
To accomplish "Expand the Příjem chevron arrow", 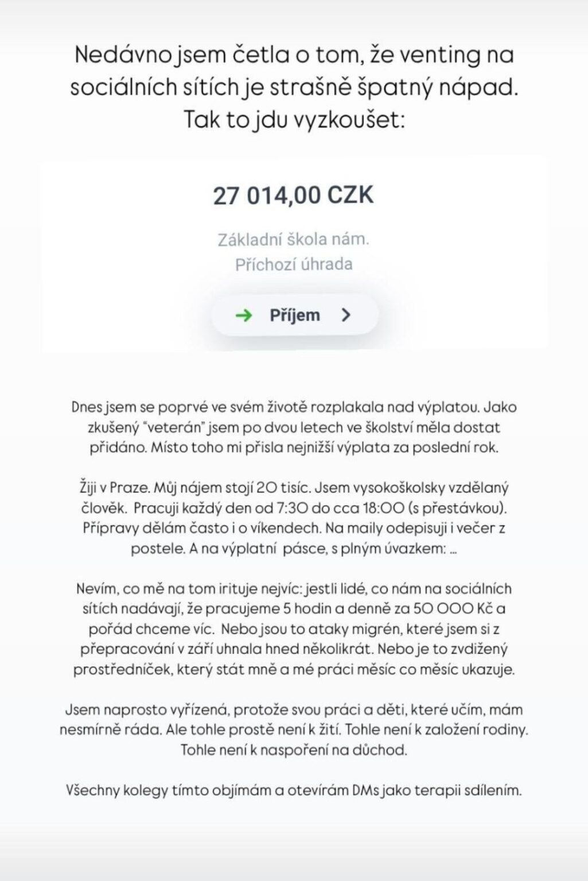I will tap(346, 315).
